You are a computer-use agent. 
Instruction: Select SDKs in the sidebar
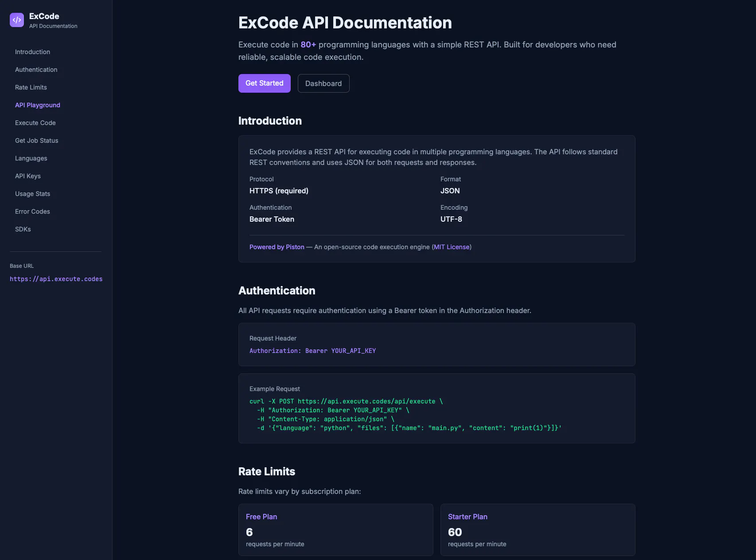pyautogui.click(x=23, y=229)
